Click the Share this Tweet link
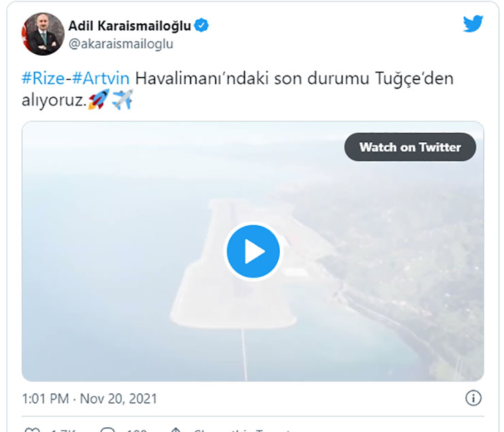Viewport: 504px width, 432px height. coord(242,430)
